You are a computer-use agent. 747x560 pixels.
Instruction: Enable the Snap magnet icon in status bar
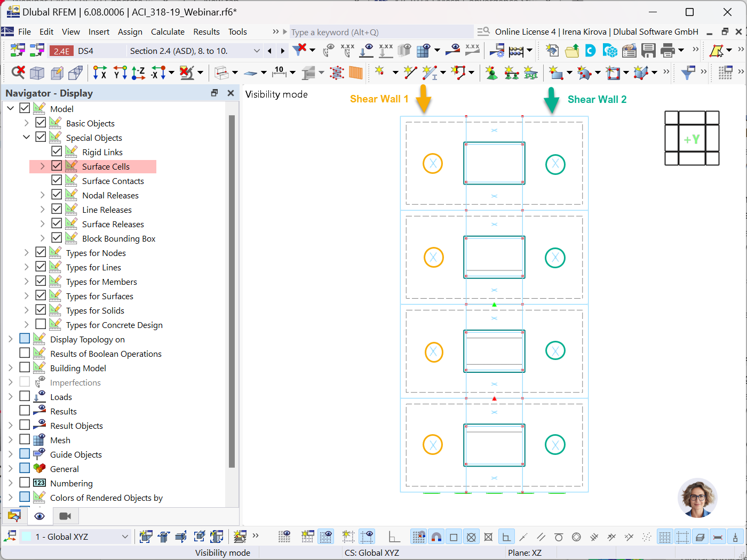click(436, 537)
